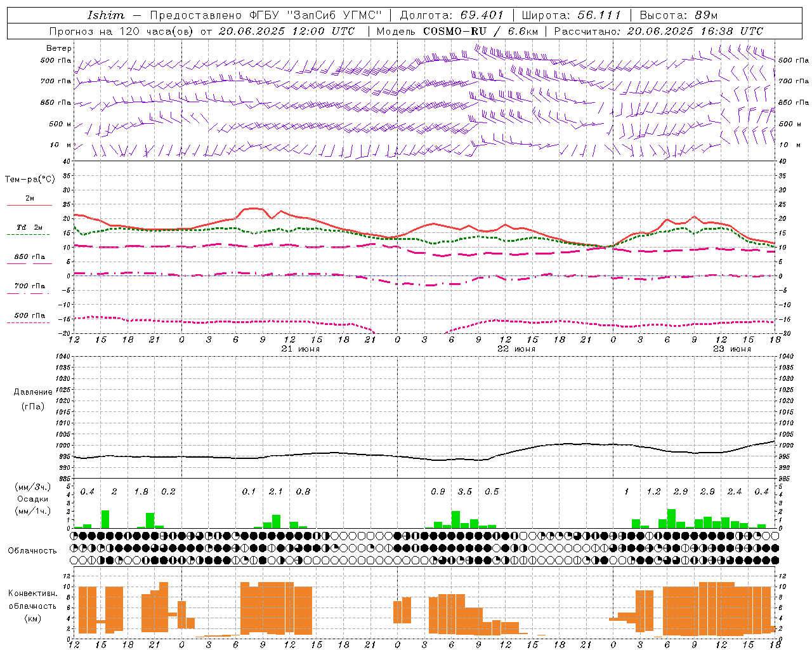This screenshot has width=812, height=650.
Task: Click the "Ветер" wind panel label
Action: coord(59,48)
